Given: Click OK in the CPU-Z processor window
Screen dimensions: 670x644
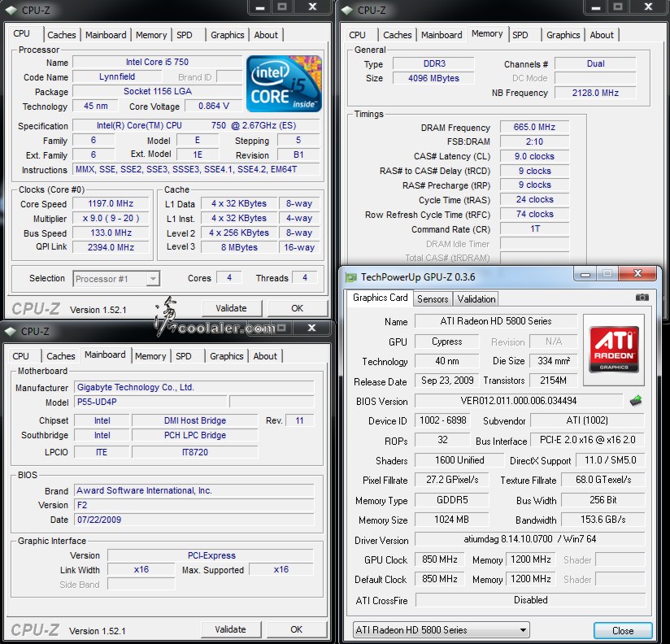Looking at the screenshot, I should tap(298, 308).
